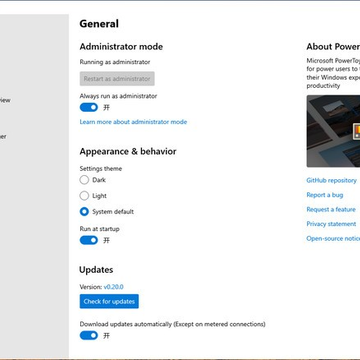Toggle the Run at startup switch
360x360 pixels.
(89, 240)
